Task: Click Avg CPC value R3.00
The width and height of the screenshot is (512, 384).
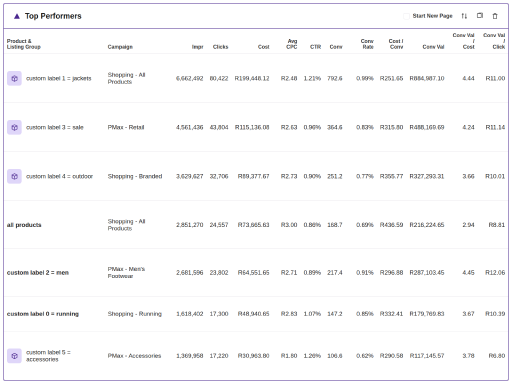Action: point(289,225)
